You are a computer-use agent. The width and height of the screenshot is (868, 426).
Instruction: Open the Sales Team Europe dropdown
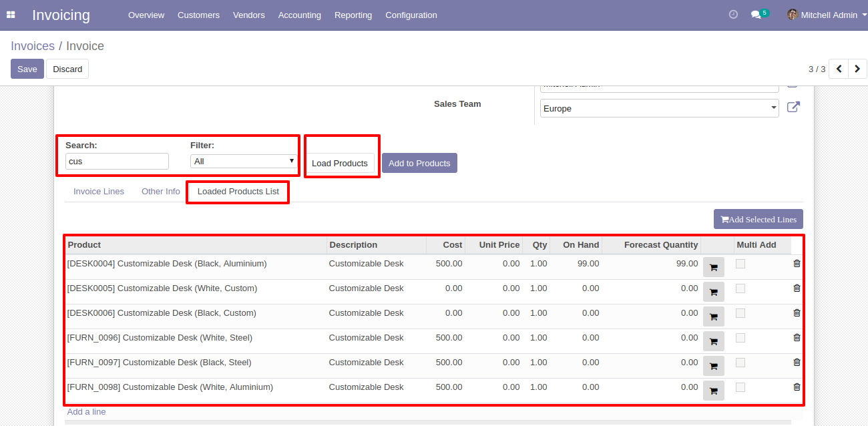pyautogui.click(x=659, y=108)
